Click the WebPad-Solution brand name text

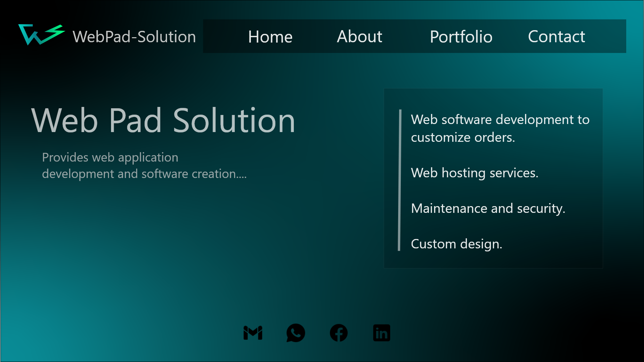134,37
